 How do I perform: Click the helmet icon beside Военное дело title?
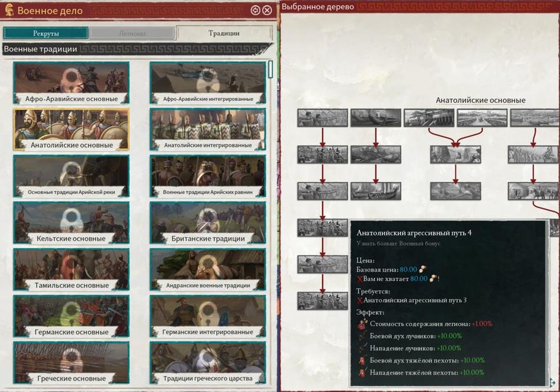point(9,10)
